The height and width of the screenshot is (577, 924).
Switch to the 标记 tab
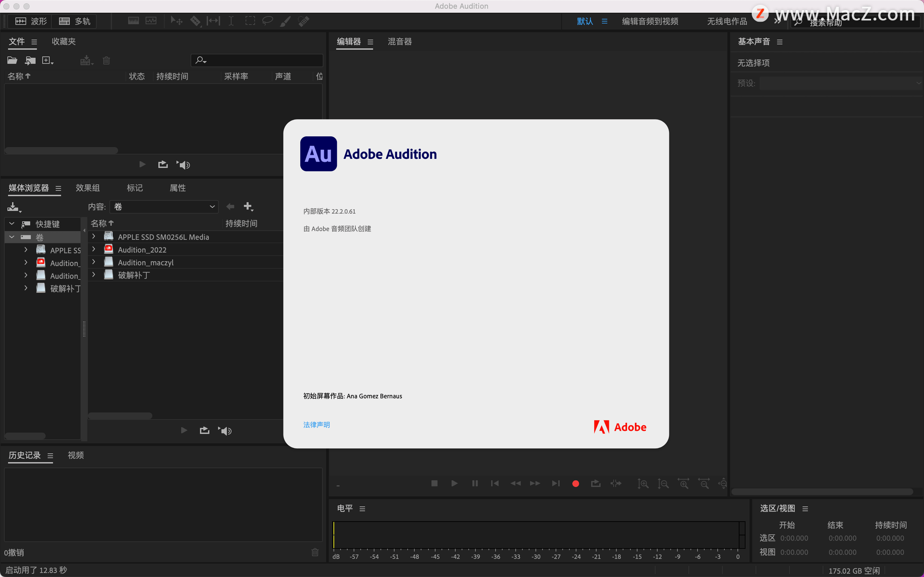[x=135, y=188]
